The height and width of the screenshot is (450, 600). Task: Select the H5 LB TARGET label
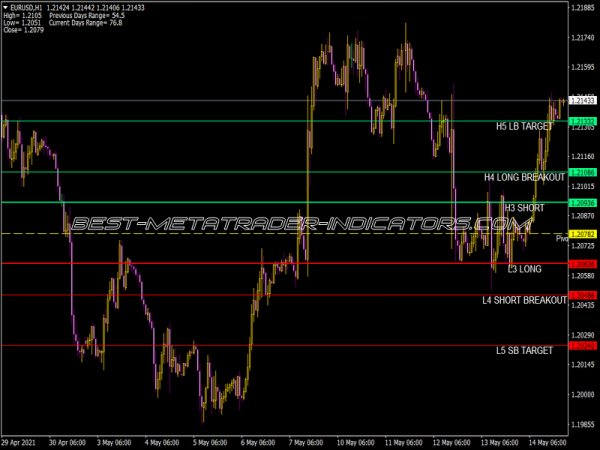click(x=524, y=127)
